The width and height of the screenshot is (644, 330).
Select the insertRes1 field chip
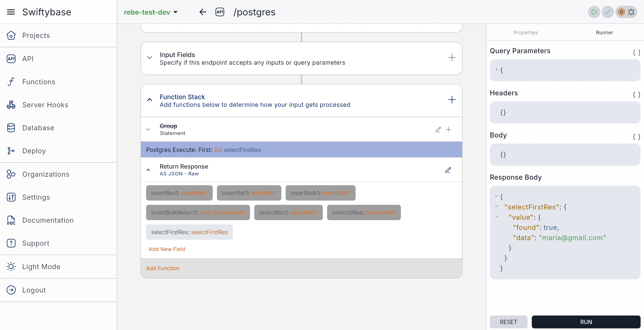coord(179,193)
